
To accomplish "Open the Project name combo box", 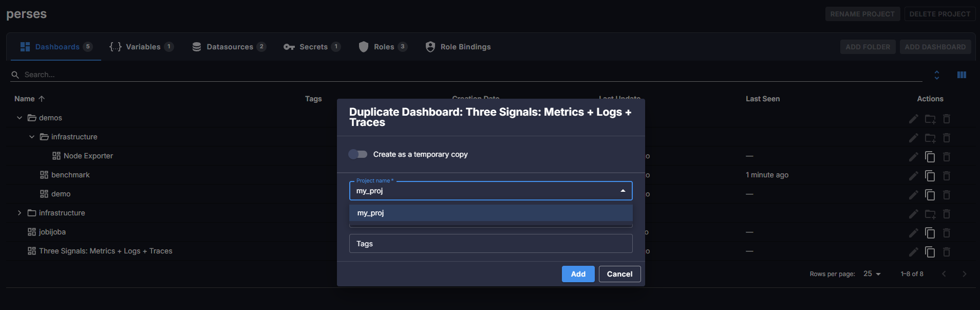I will click(x=491, y=191).
